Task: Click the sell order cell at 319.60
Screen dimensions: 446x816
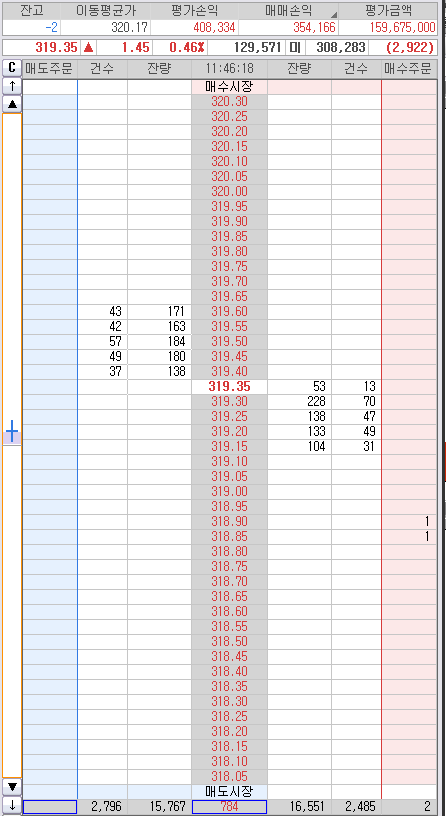Action: click(x=50, y=312)
